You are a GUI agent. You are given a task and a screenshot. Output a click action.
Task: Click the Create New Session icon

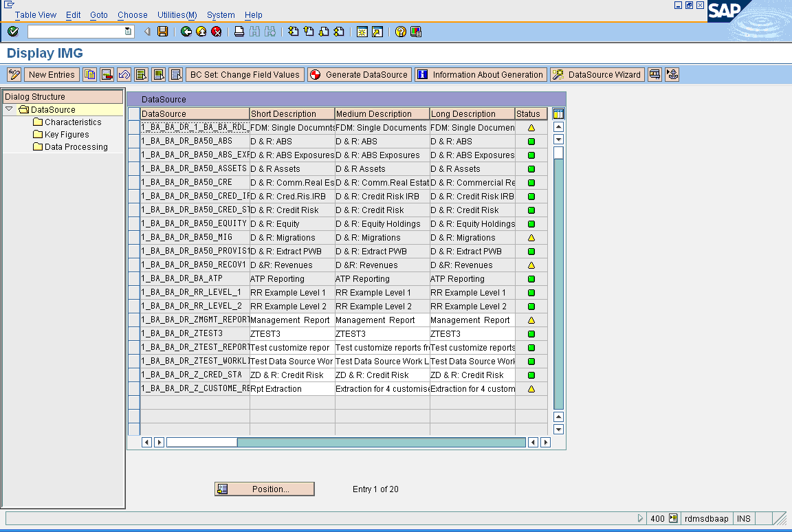point(362,32)
